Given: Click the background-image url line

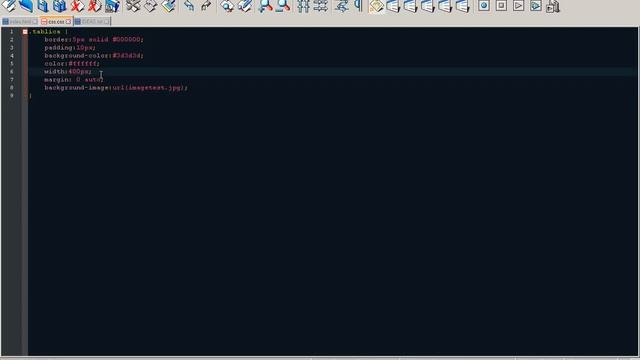Looking at the screenshot, I should [116, 88].
